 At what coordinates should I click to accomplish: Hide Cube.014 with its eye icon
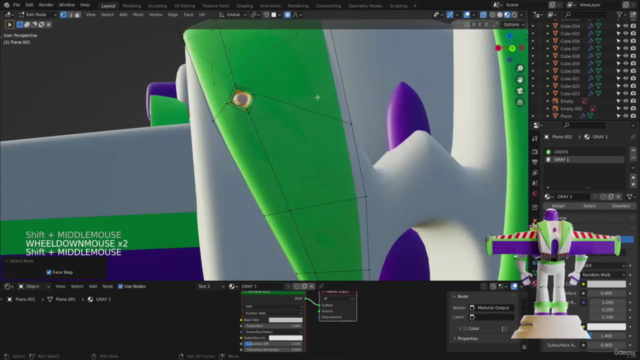[x=625, y=26]
